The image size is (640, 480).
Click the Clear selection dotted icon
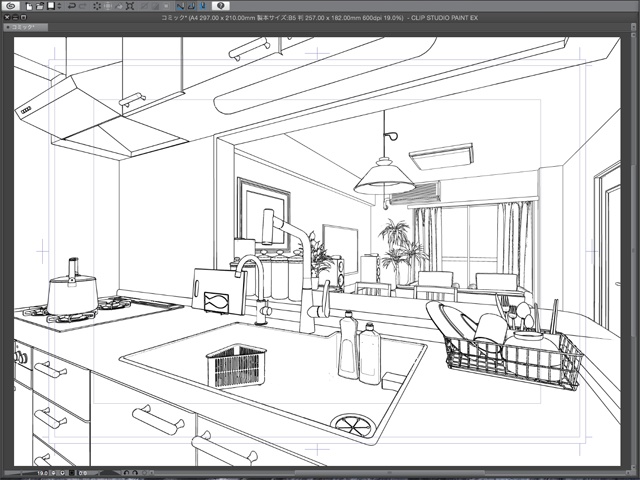[x=97, y=6]
